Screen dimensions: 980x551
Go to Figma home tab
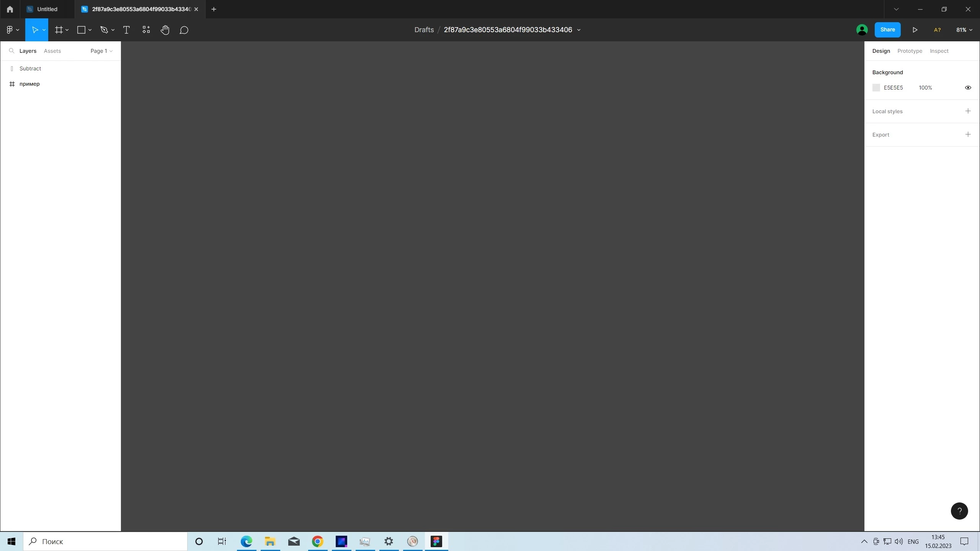(x=10, y=9)
